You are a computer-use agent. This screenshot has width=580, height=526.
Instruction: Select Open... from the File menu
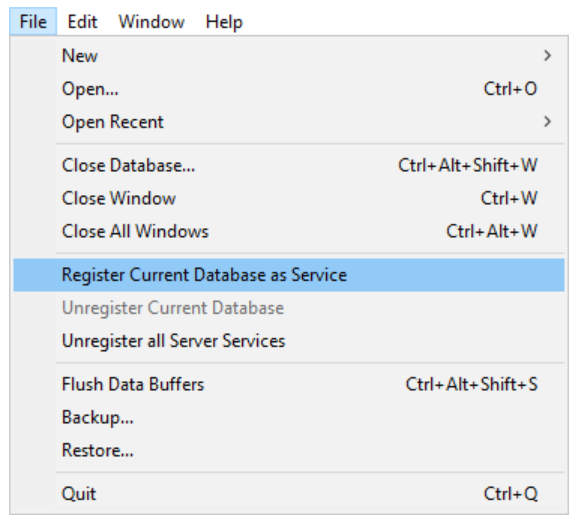coord(289,89)
